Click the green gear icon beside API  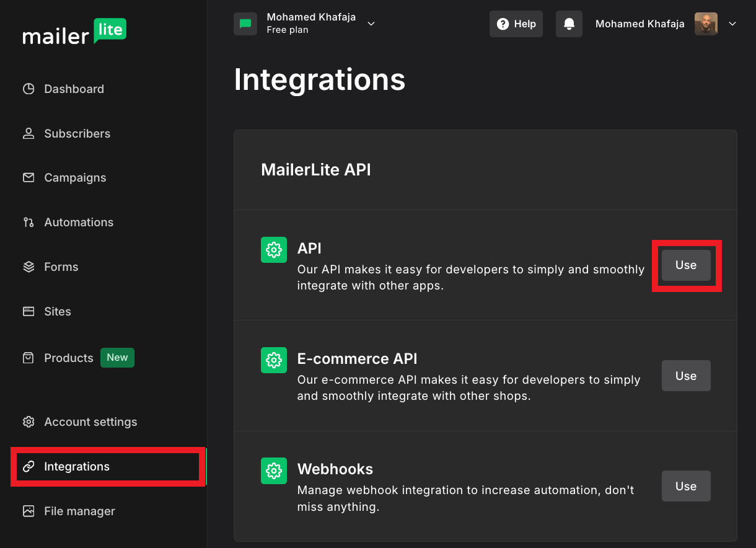point(274,250)
